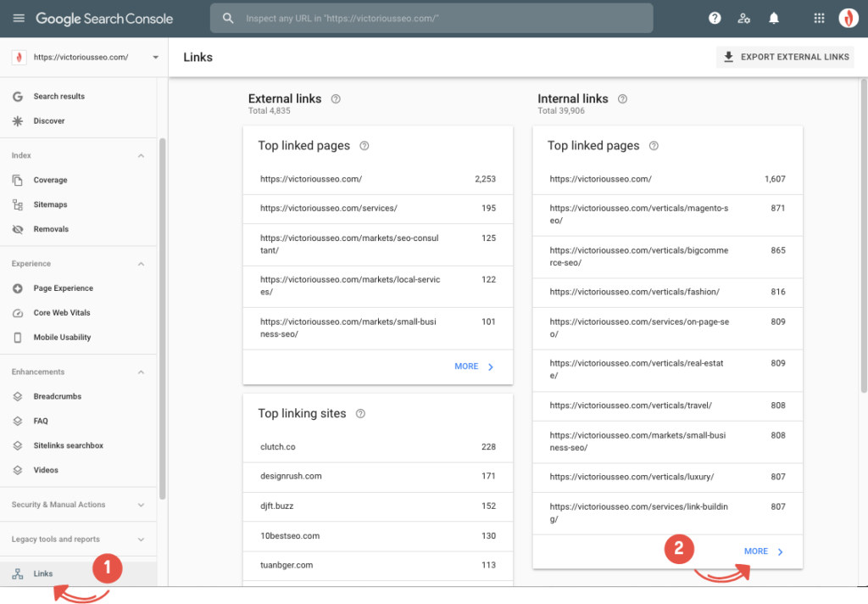Open users and permissions icon in header
This screenshot has height=604, width=868.
click(743, 19)
